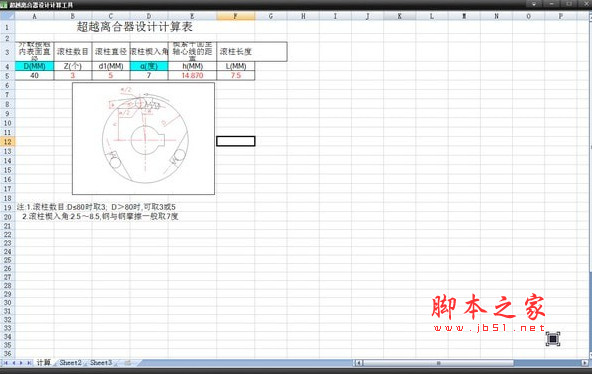This screenshot has height=374, width=592.
Task: Click the 滚柱直径 header cell
Action: [x=111, y=52]
